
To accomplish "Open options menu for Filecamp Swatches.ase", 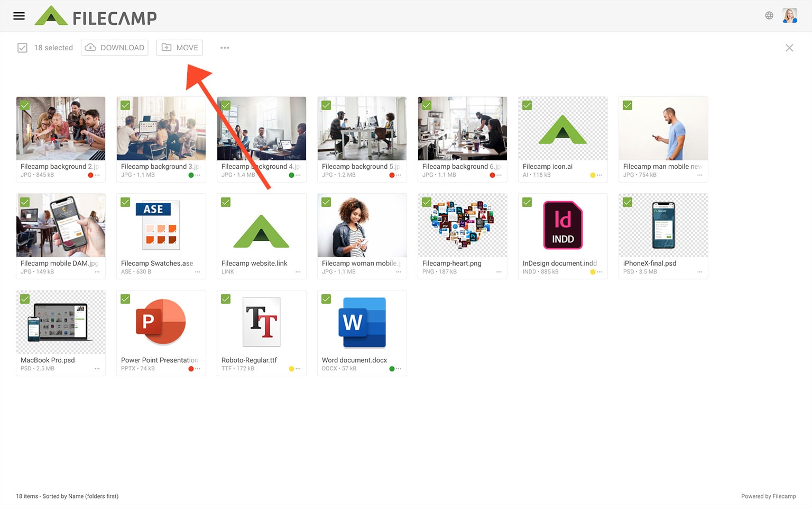I will [x=198, y=272].
